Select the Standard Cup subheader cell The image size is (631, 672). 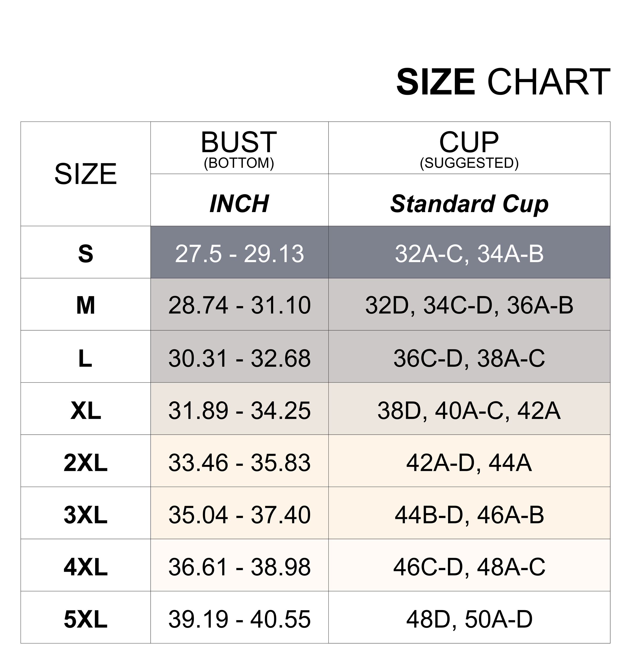pyautogui.click(x=469, y=200)
